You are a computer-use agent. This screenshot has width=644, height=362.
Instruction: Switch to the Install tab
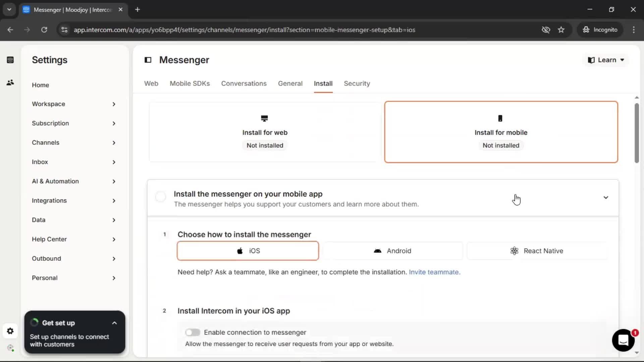pyautogui.click(x=323, y=83)
